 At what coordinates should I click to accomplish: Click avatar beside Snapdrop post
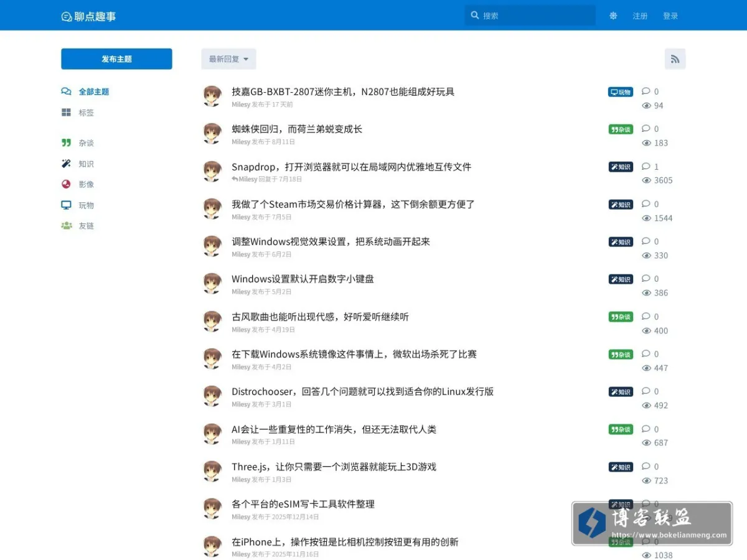212,171
